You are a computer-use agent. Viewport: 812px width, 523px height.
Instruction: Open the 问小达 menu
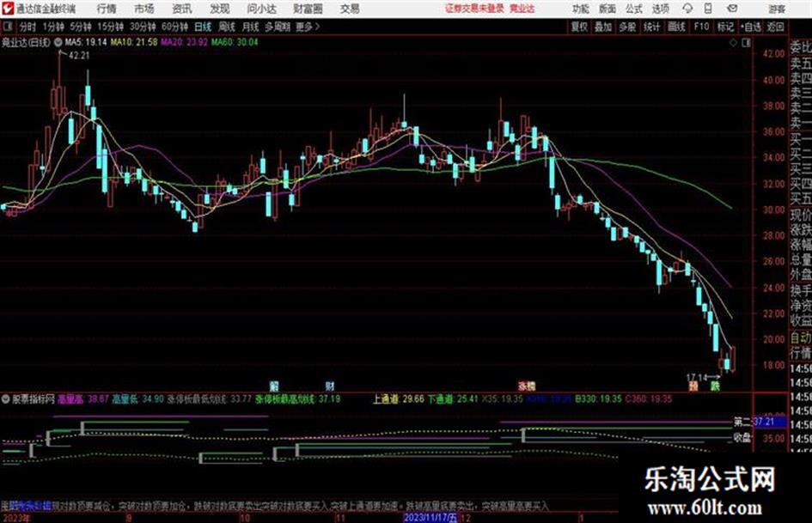(x=261, y=9)
